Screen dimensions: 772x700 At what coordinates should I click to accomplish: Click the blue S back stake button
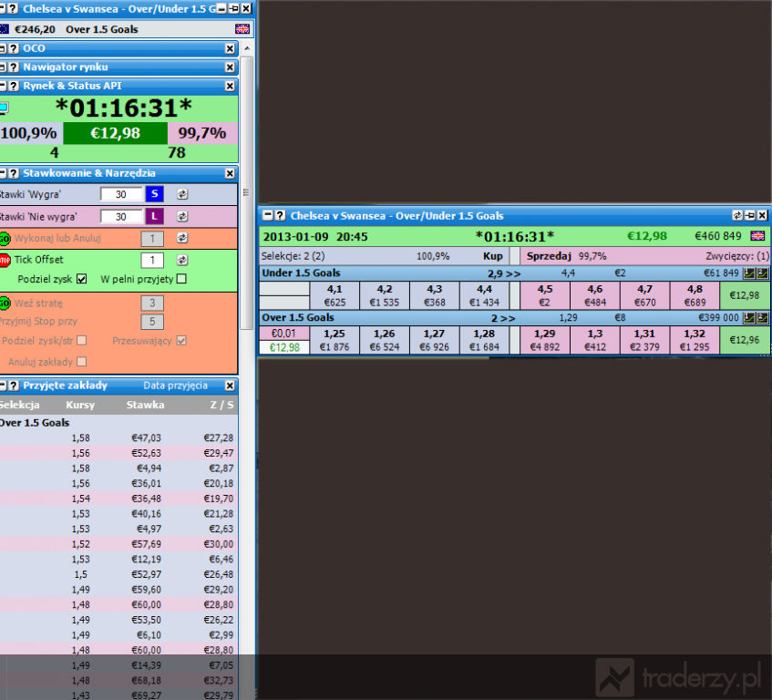point(155,194)
